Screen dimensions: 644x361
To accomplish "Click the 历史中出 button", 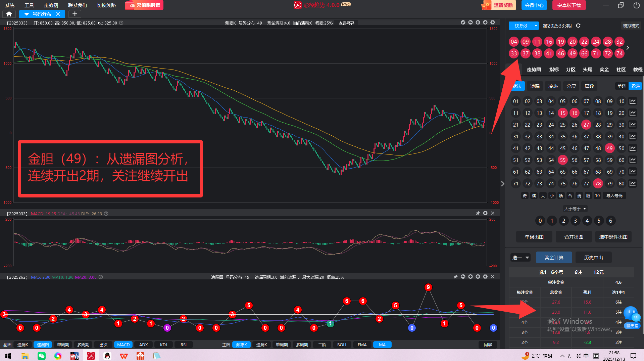I will click(x=593, y=258).
